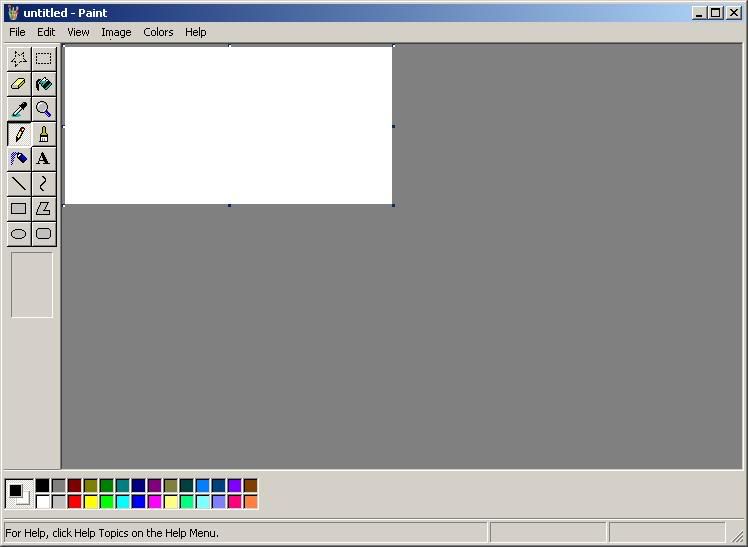Pick the black color swatch in palette

[42, 485]
